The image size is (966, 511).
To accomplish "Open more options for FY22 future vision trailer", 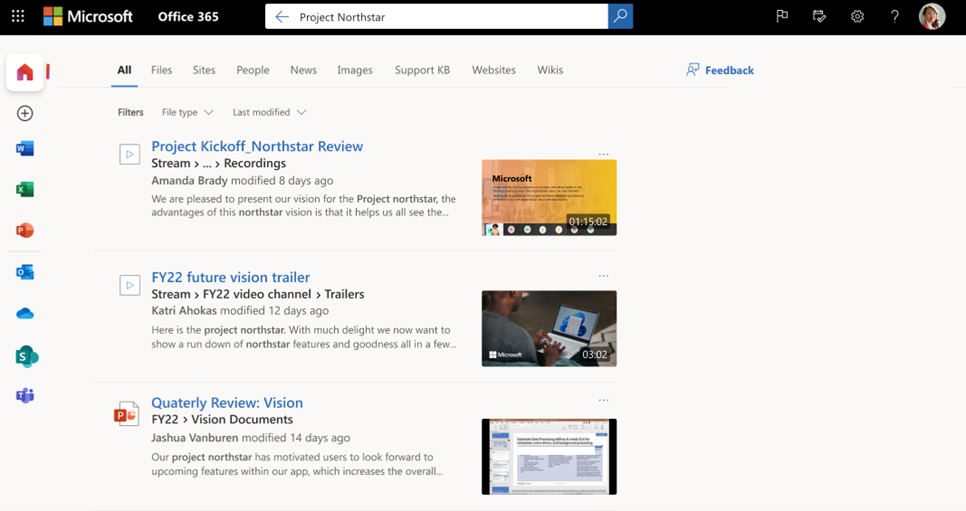I will point(603,276).
